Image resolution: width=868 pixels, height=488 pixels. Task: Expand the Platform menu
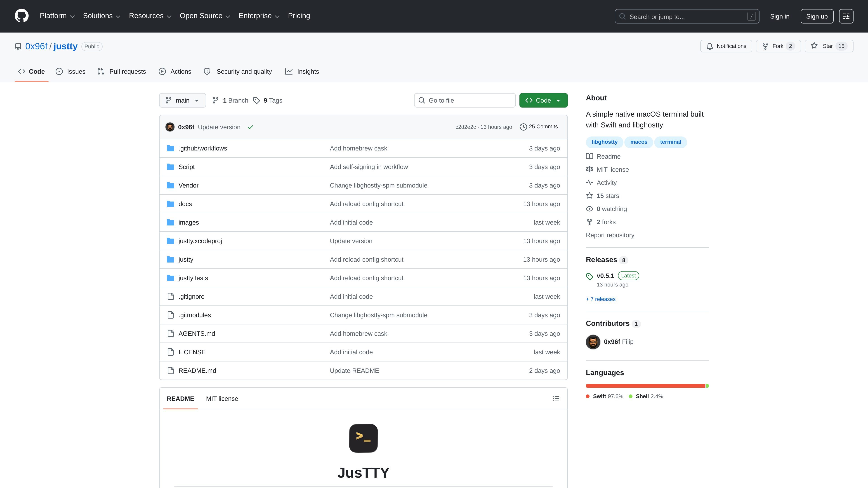point(57,16)
